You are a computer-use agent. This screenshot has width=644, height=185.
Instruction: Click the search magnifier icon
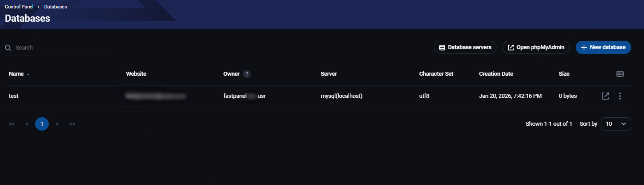tap(8, 48)
